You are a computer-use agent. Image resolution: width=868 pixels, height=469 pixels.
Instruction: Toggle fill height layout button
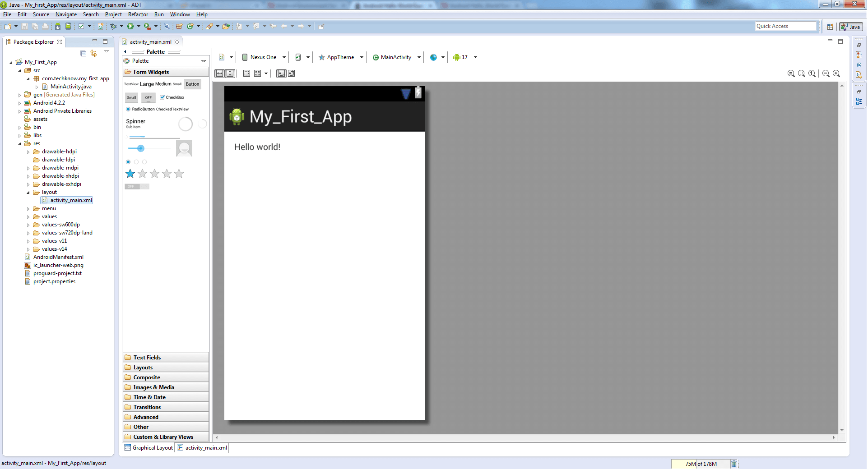[230, 74]
